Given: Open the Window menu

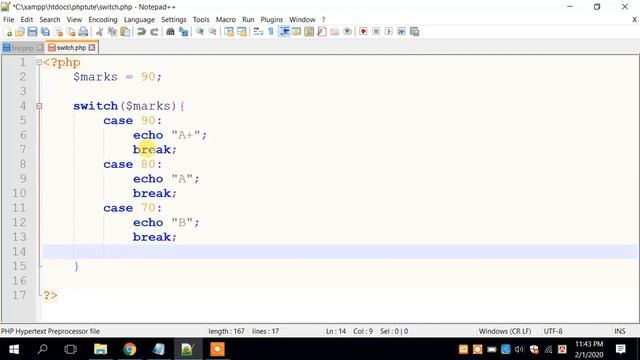Looking at the screenshot, I should (302, 20).
